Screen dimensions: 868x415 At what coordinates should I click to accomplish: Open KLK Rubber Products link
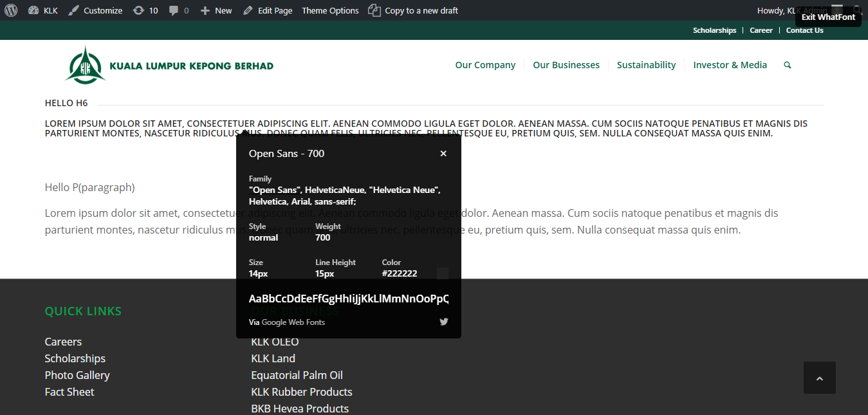[x=302, y=392]
